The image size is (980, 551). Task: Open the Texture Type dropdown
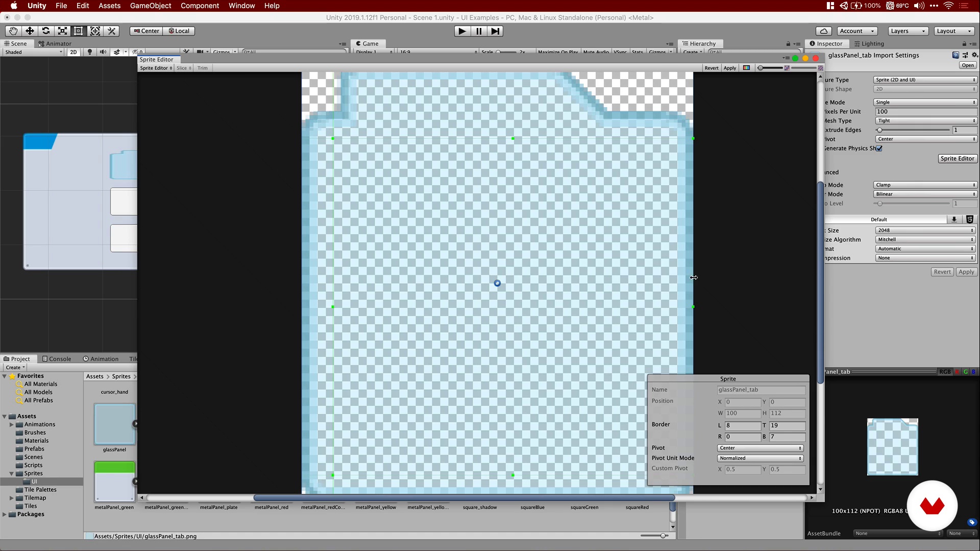pyautogui.click(x=925, y=80)
